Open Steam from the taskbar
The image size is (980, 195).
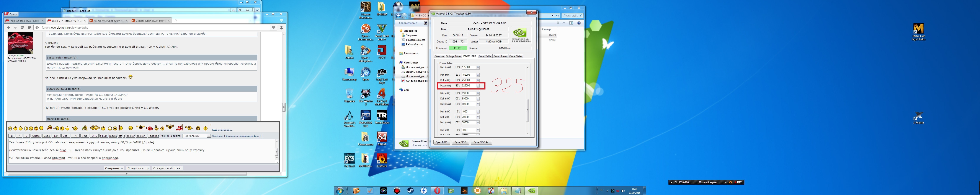410,190
